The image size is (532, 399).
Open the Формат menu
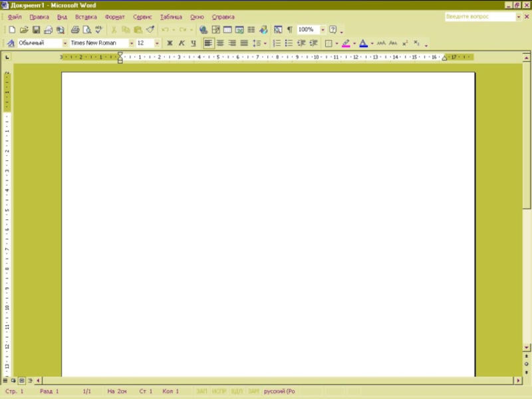point(114,17)
